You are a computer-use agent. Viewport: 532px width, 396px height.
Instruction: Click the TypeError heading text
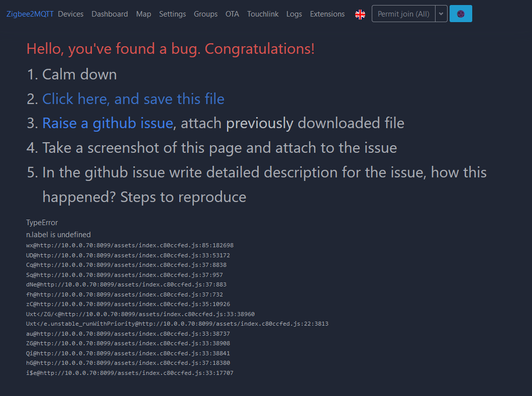pos(42,222)
